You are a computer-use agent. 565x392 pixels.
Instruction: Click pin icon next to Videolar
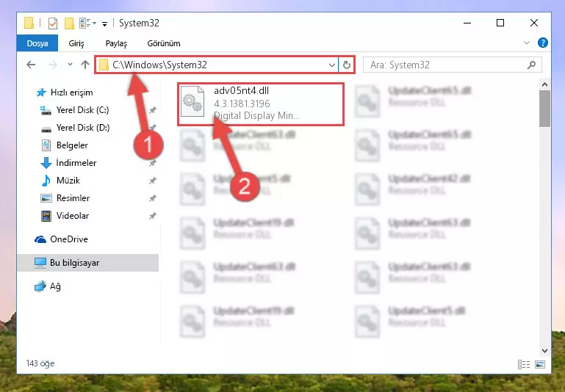coord(153,216)
